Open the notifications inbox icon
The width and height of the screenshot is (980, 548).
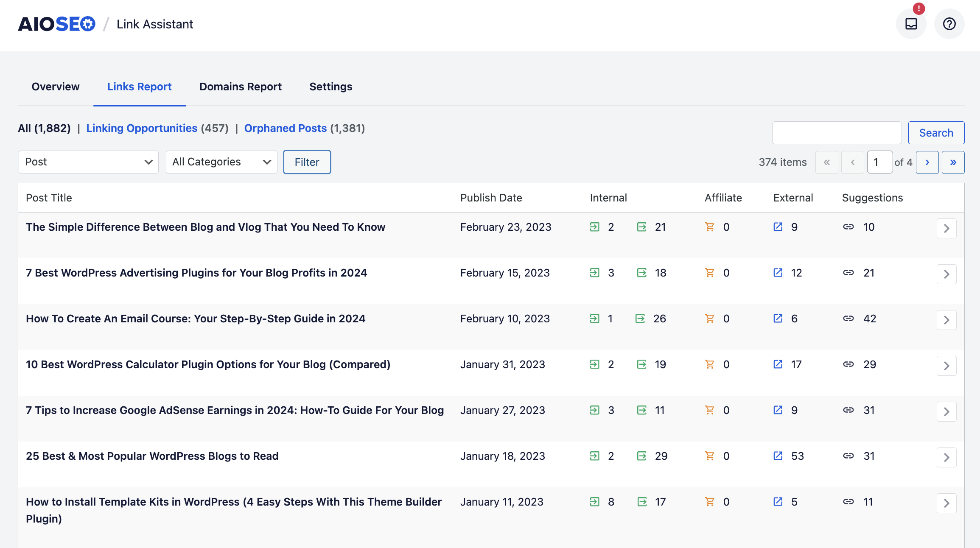911,24
